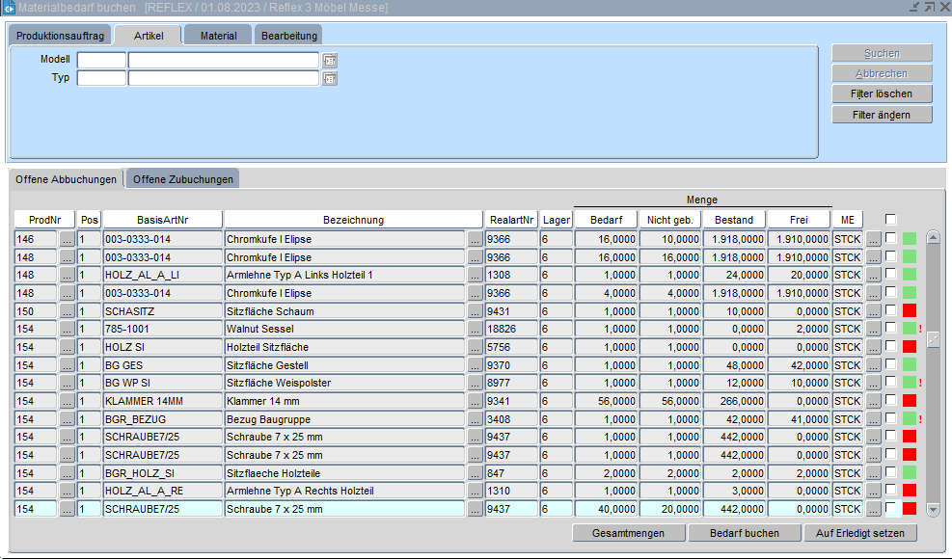952x560 pixels.
Task: Click the red exclamation mark on Walnut Sessel row
Action: pyautogui.click(x=920, y=330)
